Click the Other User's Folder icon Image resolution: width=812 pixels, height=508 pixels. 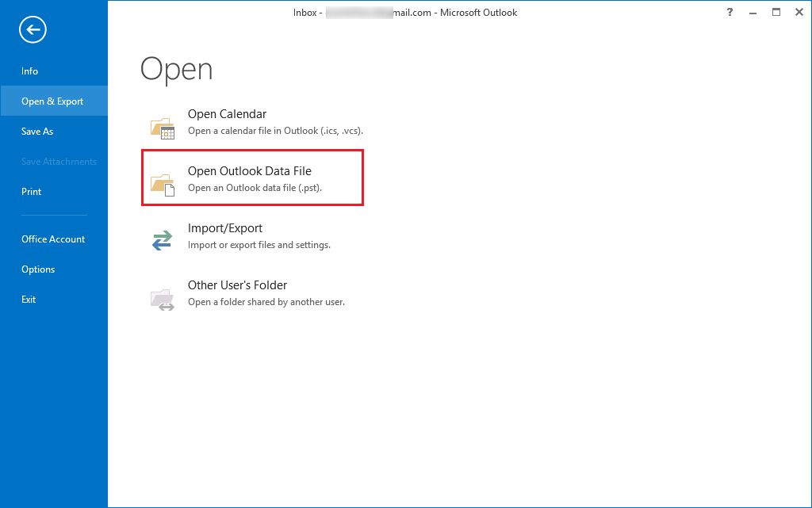(x=163, y=299)
